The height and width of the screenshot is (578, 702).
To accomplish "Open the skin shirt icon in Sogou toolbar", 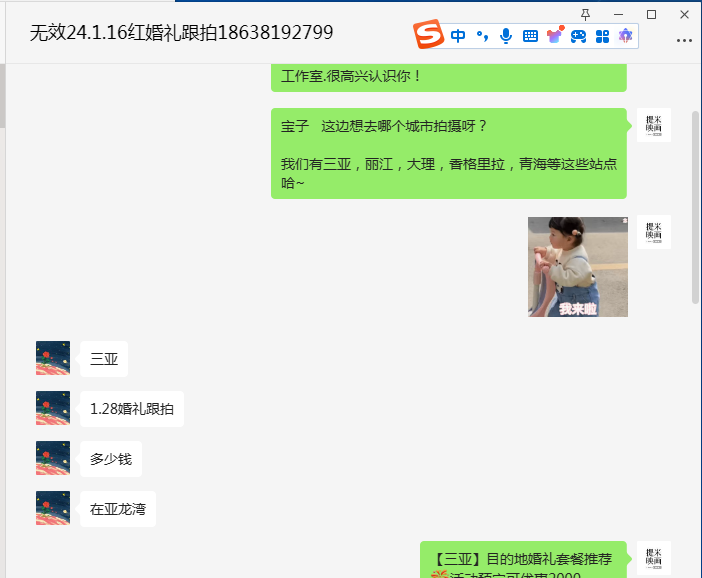I will coord(555,35).
